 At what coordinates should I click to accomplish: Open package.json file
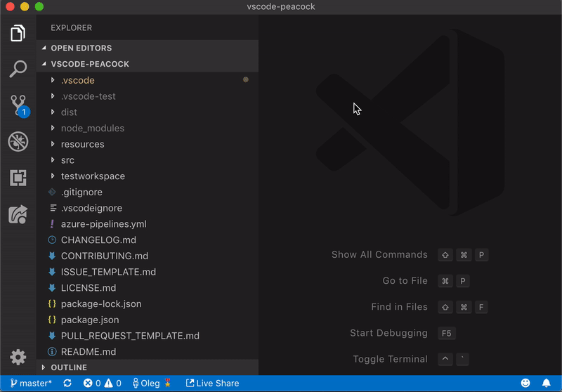point(89,320)
